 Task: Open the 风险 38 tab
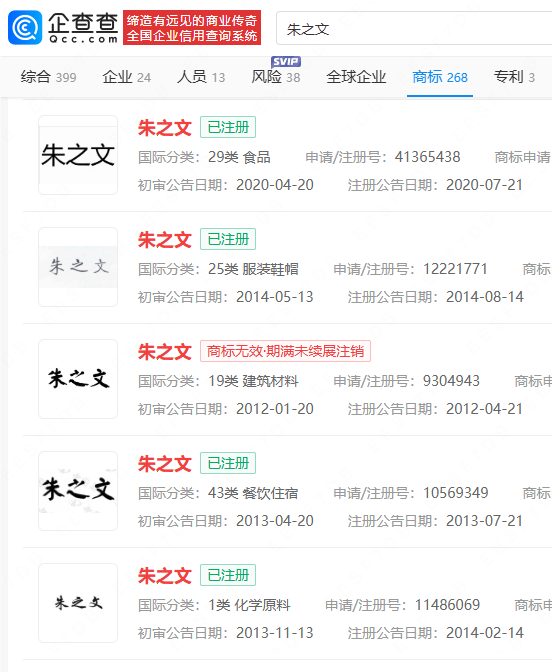click(x=276, y=77)
